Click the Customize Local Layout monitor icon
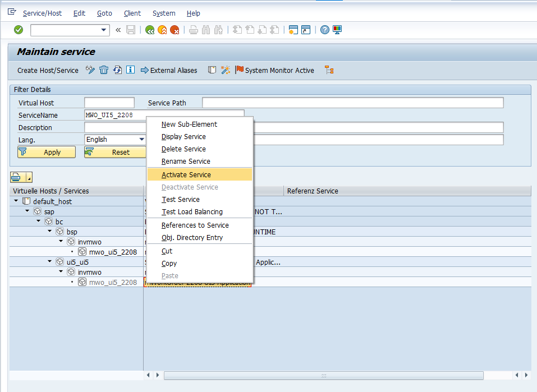Image resolution: width=537 pixels, height=392 pixels. pyautogui.click(x=337, y=30)
